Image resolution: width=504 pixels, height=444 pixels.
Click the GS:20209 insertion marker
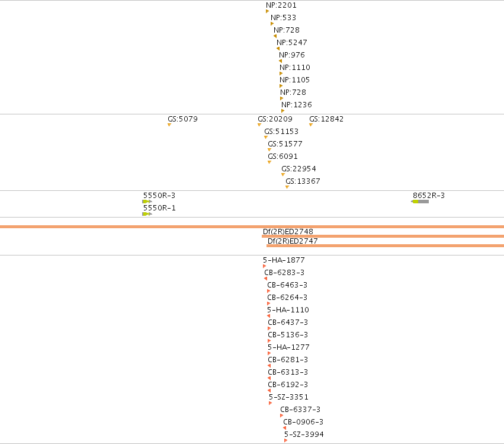tap(259, 125)
